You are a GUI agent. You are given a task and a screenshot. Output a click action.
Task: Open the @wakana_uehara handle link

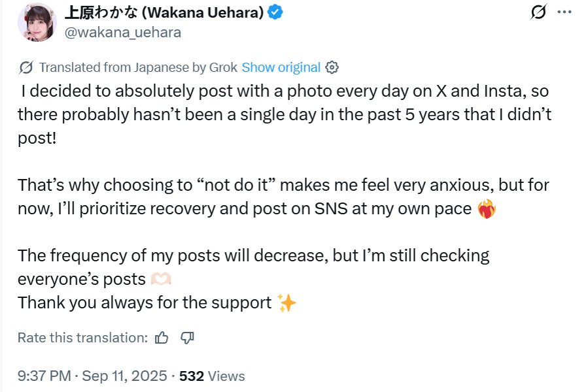[123, 32]
